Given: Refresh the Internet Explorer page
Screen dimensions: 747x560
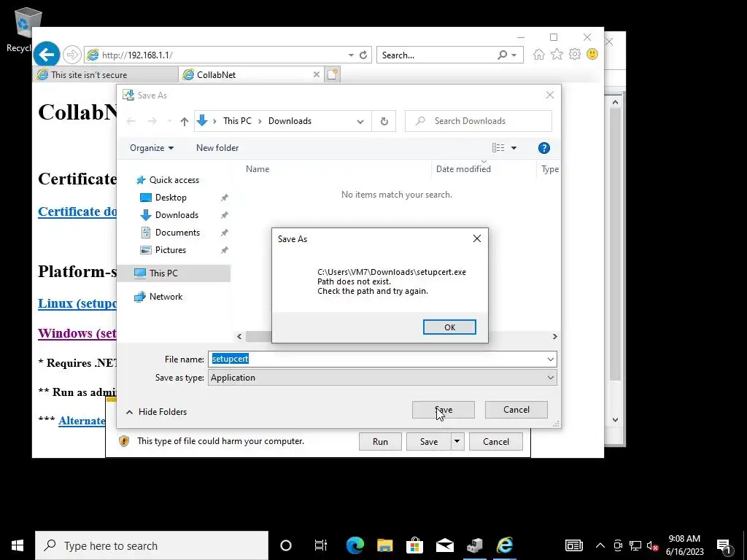Looking at the screenshot, I should [363, 55].
